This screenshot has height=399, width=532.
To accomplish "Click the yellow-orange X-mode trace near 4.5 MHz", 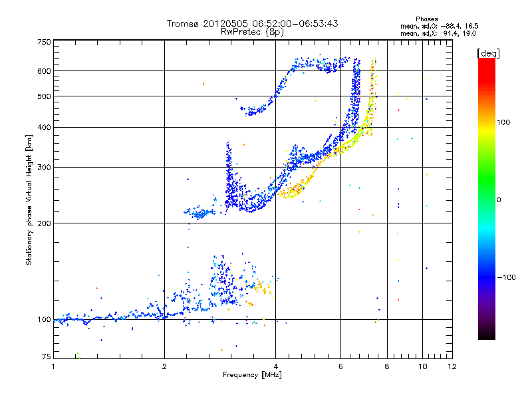I will 295,191.
